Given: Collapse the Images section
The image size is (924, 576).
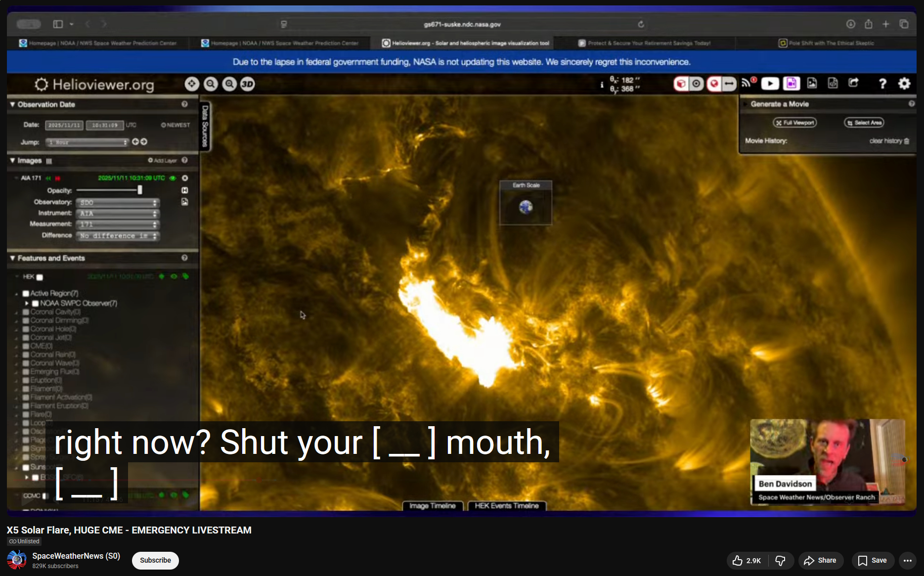Looking at the screenshot, I should (x=12, y=160).
